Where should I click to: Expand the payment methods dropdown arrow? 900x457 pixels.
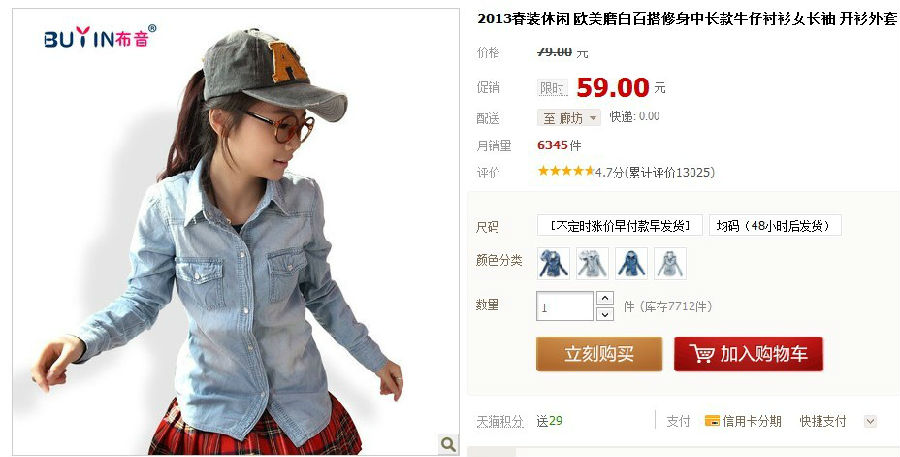(870, 421)
